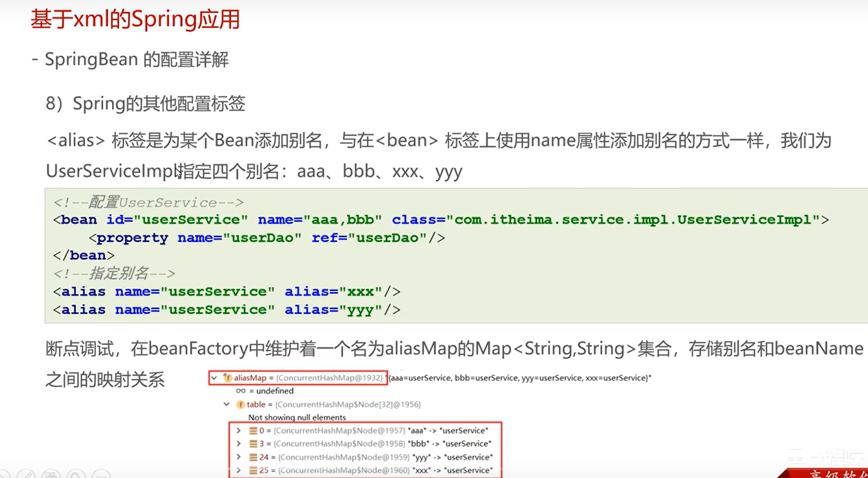Click the orange field icon beside aliasMap
This screenshot has width=868, height=478.
(x=227, y=378)
